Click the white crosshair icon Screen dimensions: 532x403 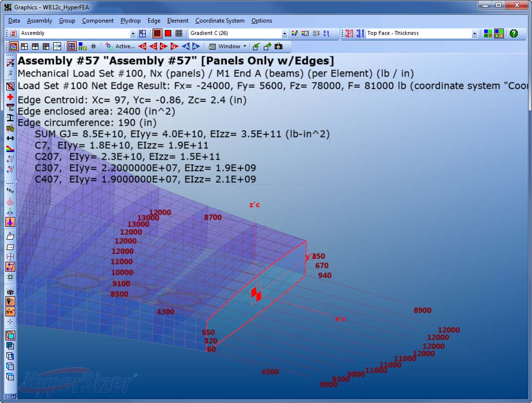coord(10,322)
